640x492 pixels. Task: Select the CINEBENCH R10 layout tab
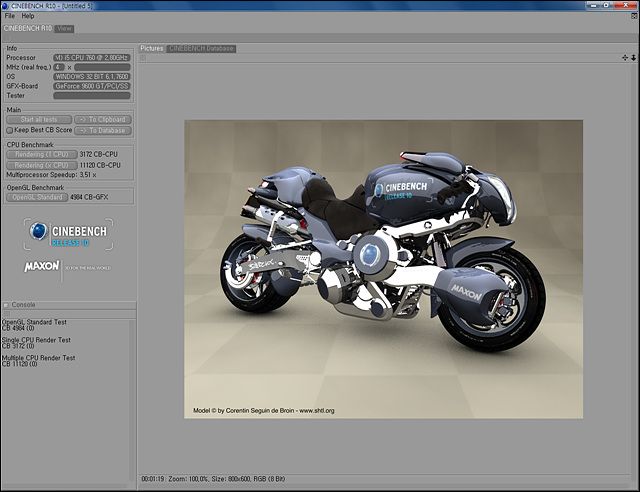[x=28, y=28]
